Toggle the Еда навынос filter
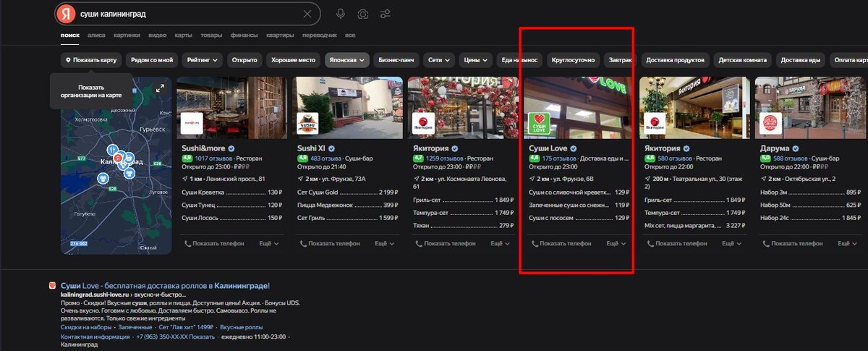The height and width of the screenshot is (351, 868). [519, 60]
